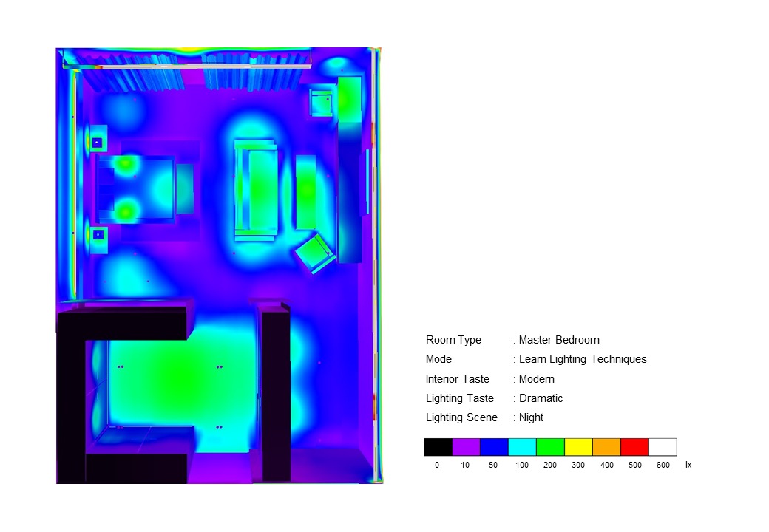This screenshot has height=532, width=769.
Task: Click the '600' legend scale number
Action: (x=663, y=465)
